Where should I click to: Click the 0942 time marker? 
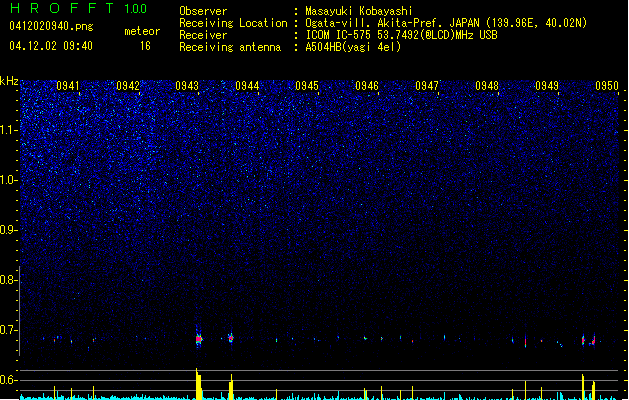coord(128,86)
